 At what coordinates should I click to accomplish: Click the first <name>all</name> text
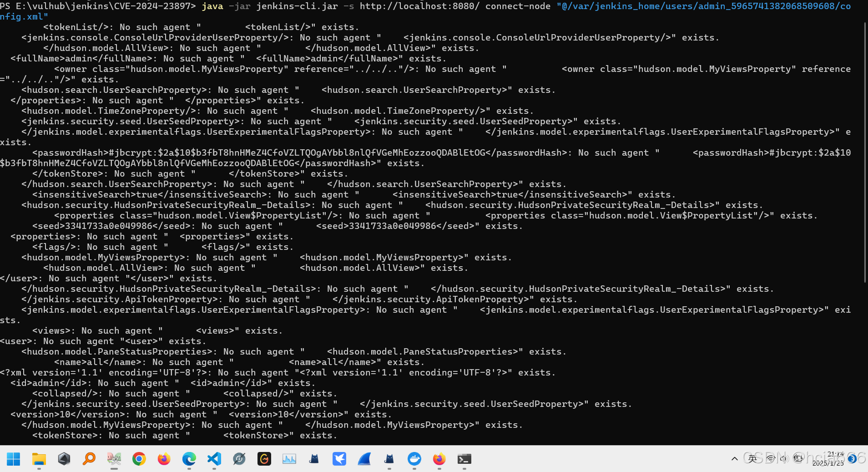pyautogui.click(x=98, y=362)
